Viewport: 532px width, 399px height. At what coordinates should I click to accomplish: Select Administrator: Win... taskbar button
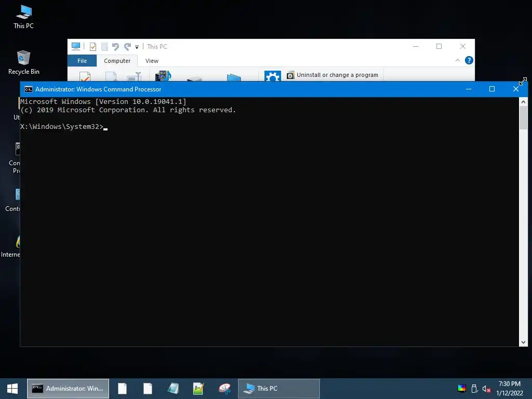[68, 389]
